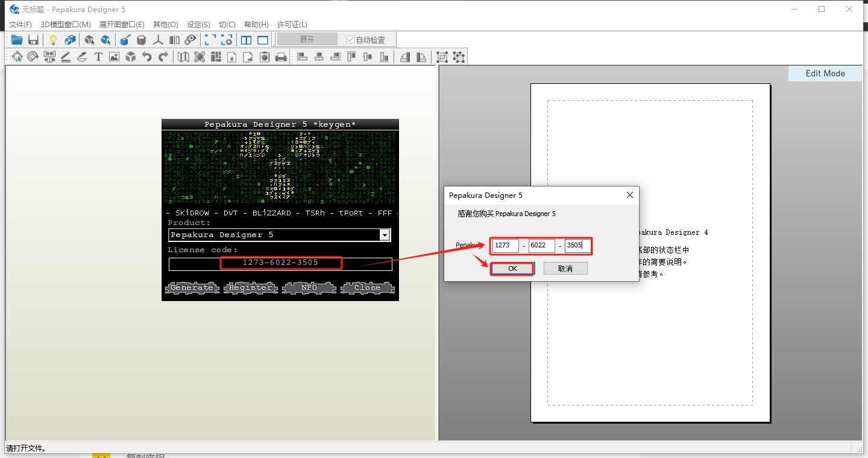Expand the Product dropdown arrow
Viewport: 868px width, 458px height.
tap(385, 235)
